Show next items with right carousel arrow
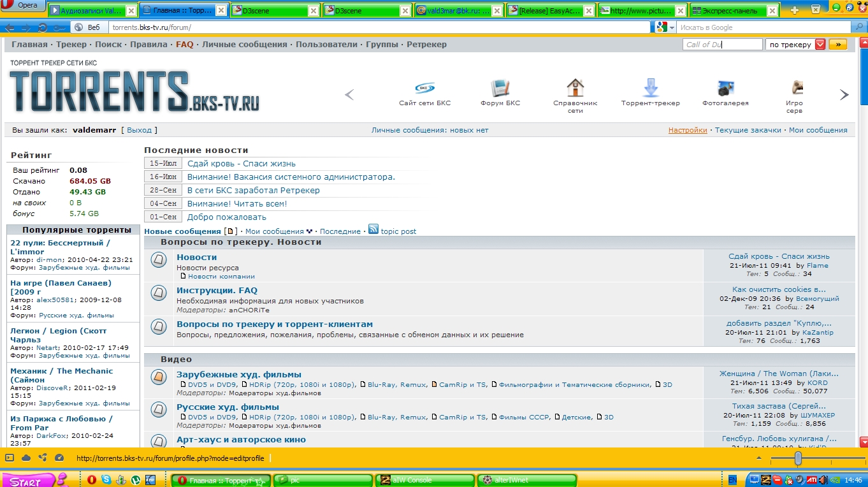The width and height of the screenshot is (868, 487). [x=844, y=95]
